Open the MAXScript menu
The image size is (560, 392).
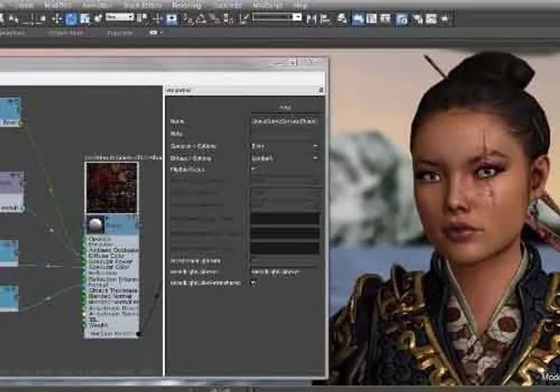(x=267, y=5)
